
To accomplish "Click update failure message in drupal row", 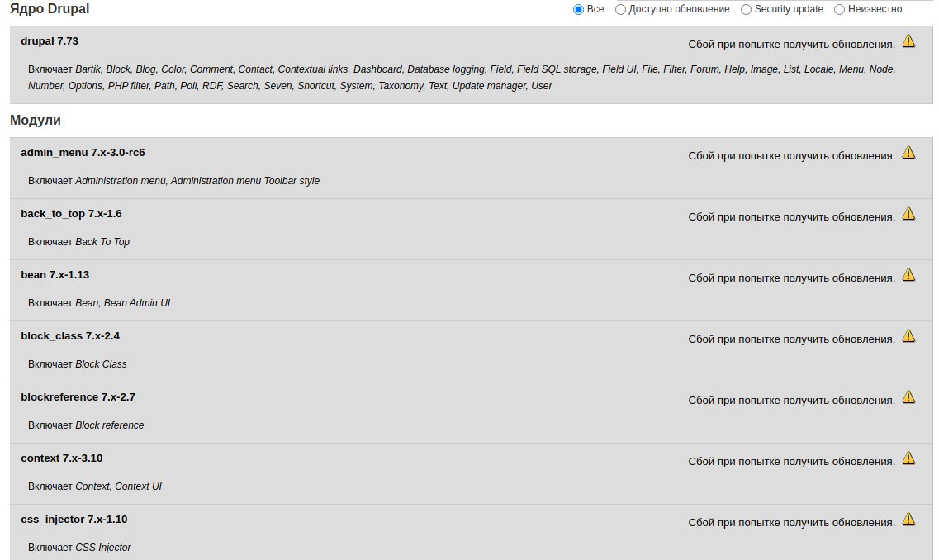I will click(x=792, y=45).
